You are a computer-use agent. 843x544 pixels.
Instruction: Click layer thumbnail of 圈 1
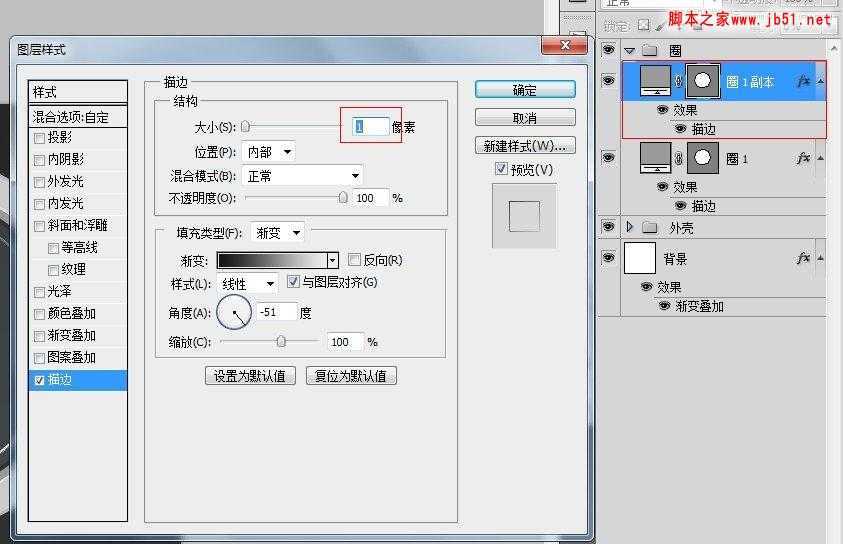coord(655,158)
